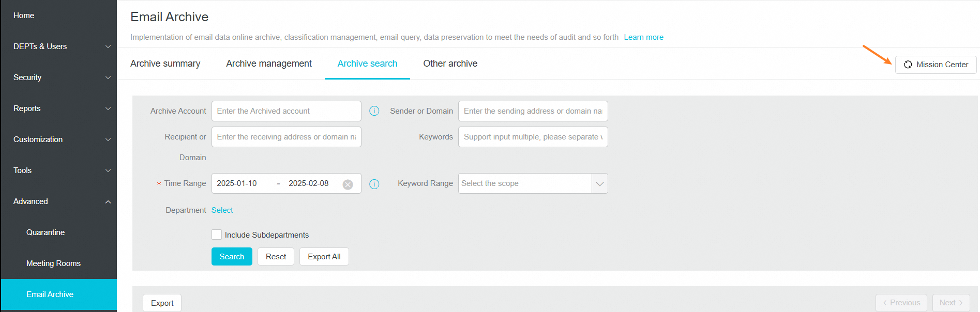Image resolution: width=980 pixels, height=312 pixels.
Task: Click info icon next to Time Range
Action: point(374,184)
